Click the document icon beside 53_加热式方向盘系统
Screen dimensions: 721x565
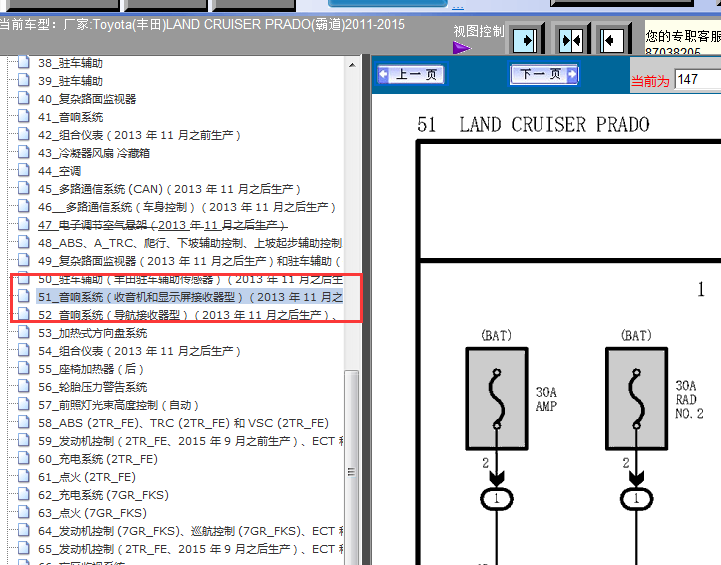(24, 332)
